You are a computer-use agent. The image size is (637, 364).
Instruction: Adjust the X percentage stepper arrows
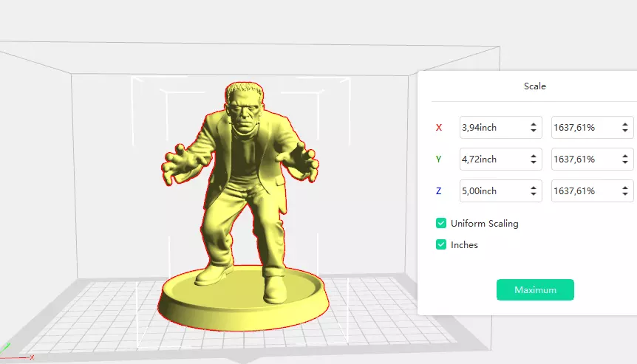[x=625, y=128]
